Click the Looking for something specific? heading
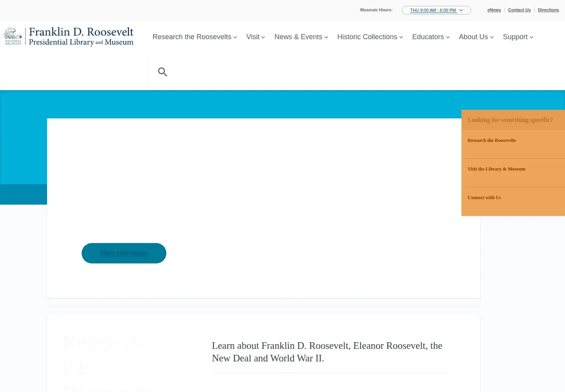 [x=510, y=120]
